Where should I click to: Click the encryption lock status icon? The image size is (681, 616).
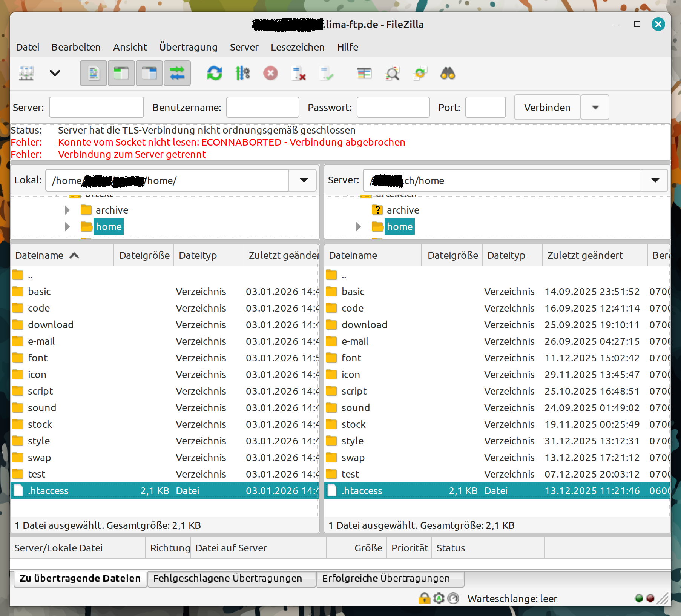point(424,598)
